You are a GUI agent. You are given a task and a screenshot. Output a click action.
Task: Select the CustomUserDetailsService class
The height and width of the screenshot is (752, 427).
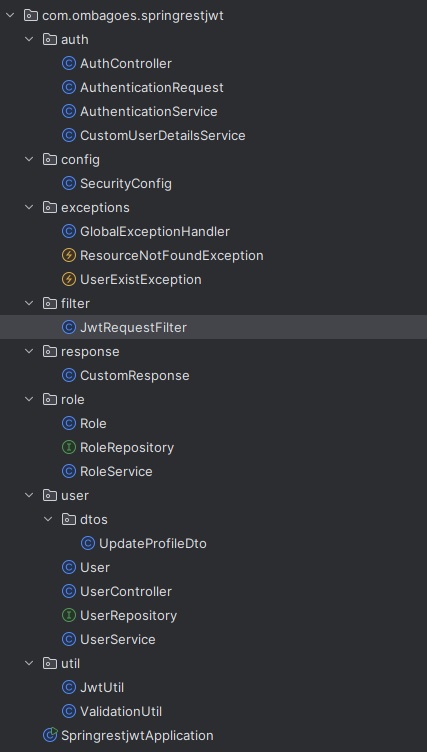click(163, 135)
